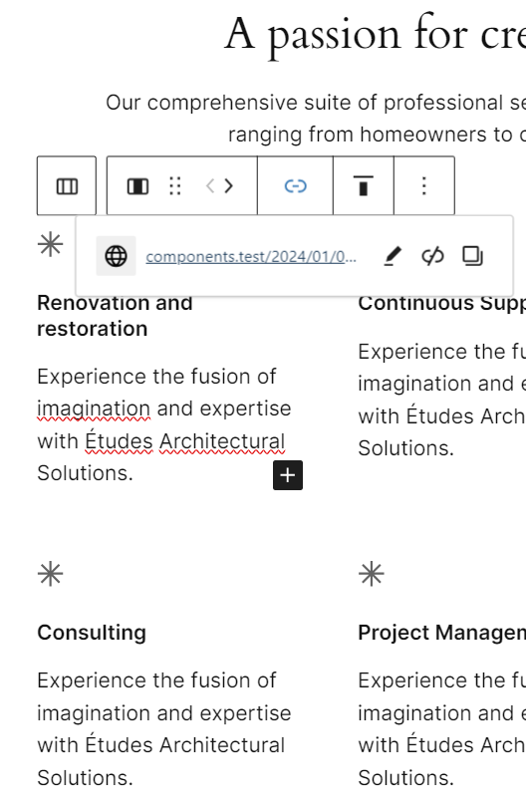526x812 pixels.
Task: Click the block drag handle icon
Action: (x=175, y=186)
